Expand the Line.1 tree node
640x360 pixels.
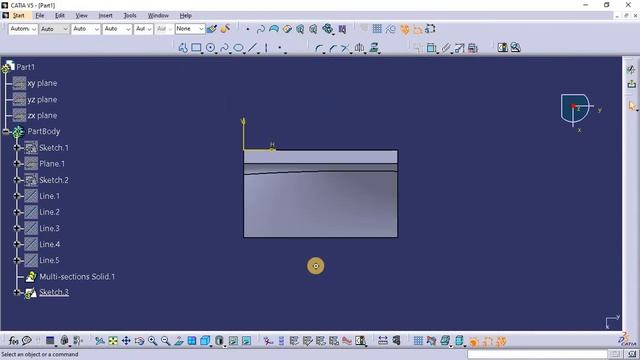click(17, 196)
